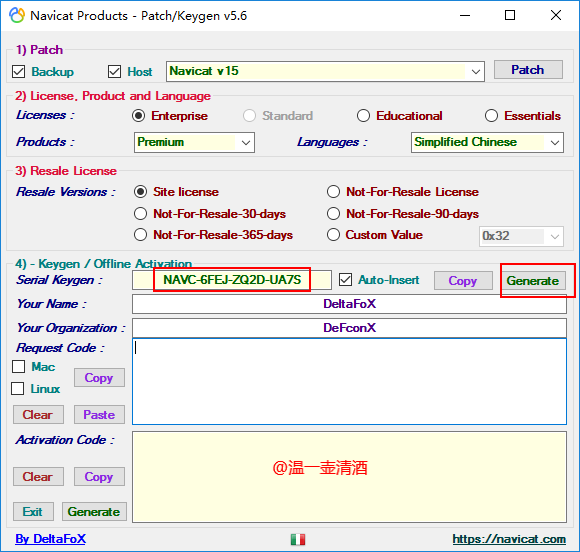580x552 pixels.
Task: Click the Navicat app icon in title bar
Action: point(17,16)
